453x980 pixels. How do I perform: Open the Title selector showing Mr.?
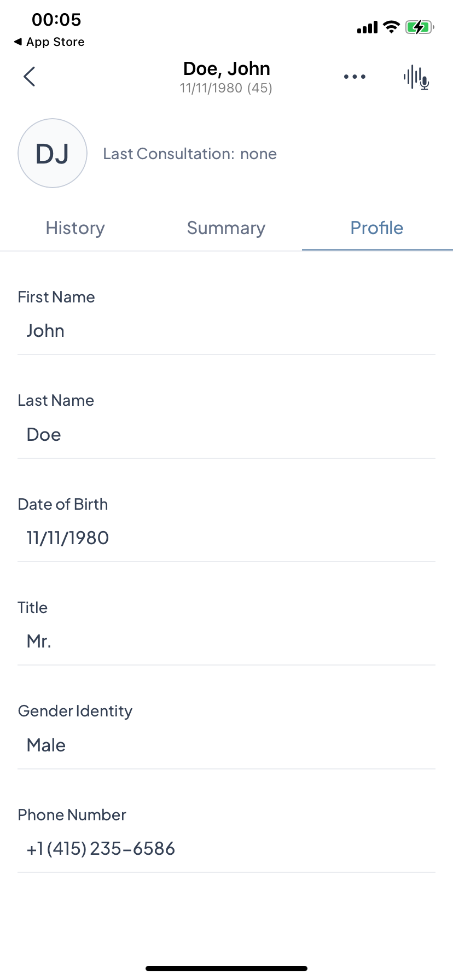click(x=226, y=641)
